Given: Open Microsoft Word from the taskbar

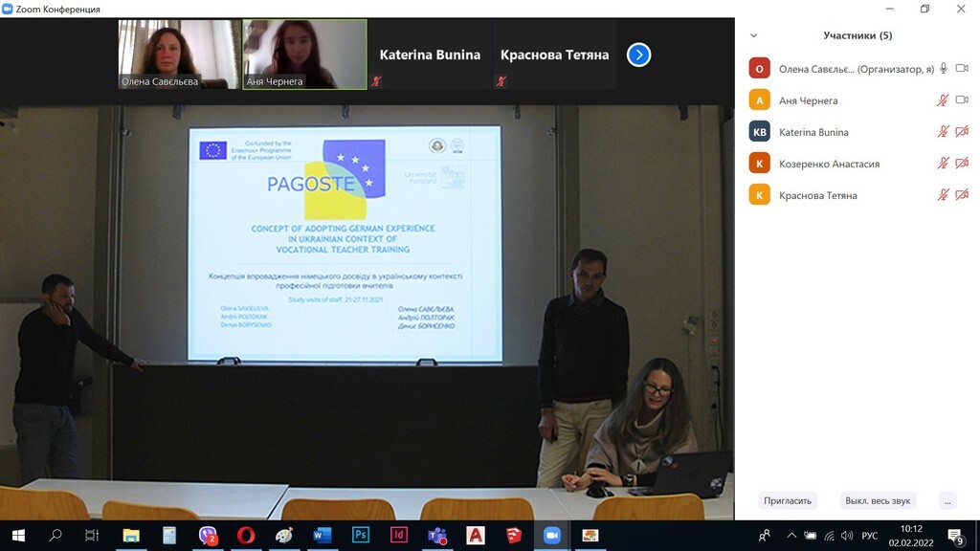Looking at the screenshot, I should tap(323, 536).
